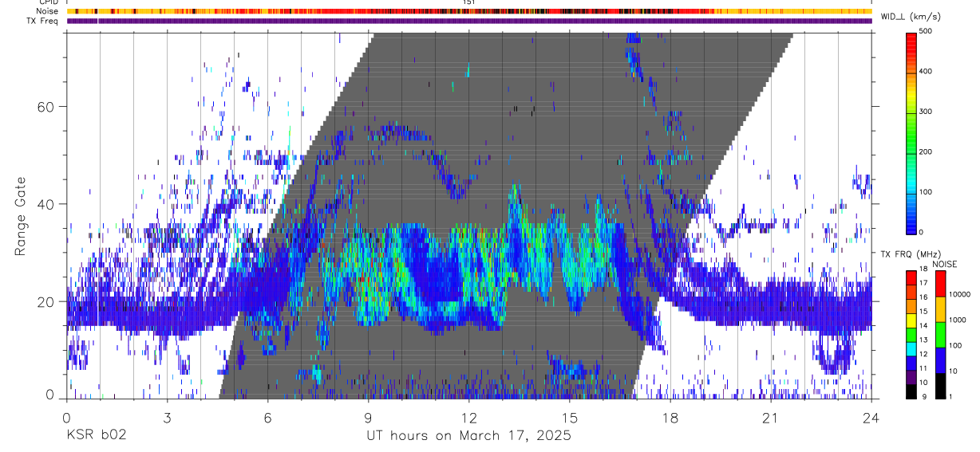Click the 200 label on WID color bar
980x452 pixels.
(927, 151)
